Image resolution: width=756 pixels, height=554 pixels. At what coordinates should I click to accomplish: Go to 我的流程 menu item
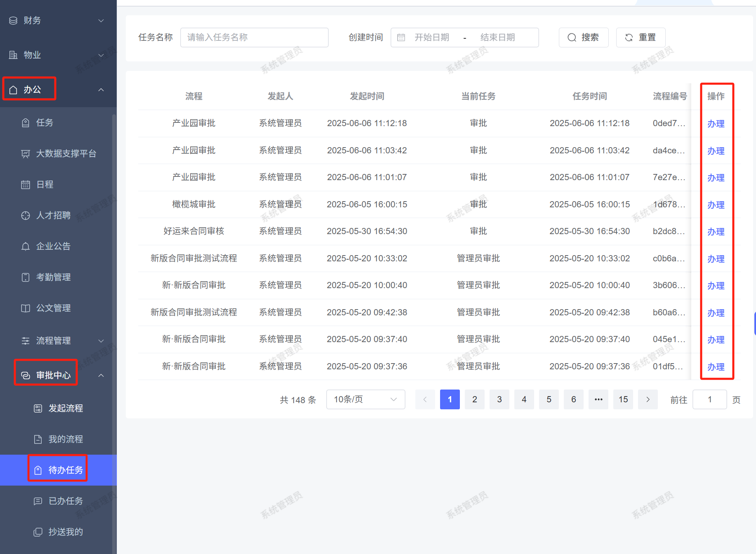click(x=65, y=439)
